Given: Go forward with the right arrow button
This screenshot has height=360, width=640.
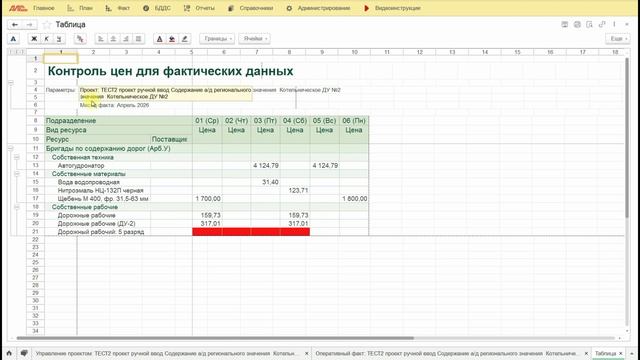Looking at the screenshot, I should click(x=29, y=25).
